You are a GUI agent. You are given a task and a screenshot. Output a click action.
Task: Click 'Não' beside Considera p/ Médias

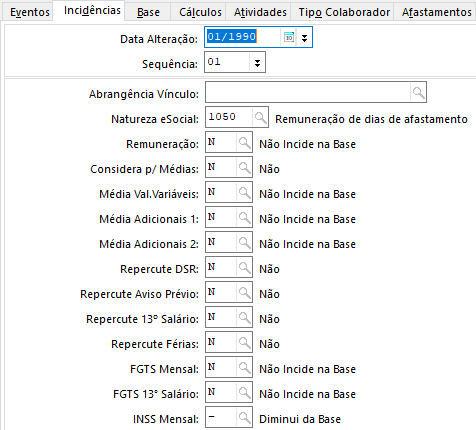(x=269, y=169)
